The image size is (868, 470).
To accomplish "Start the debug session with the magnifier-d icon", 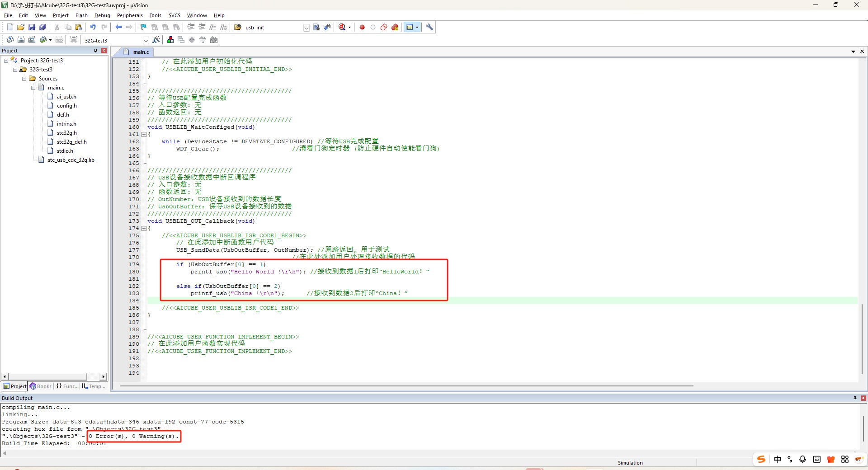I will tap(342, 27).
